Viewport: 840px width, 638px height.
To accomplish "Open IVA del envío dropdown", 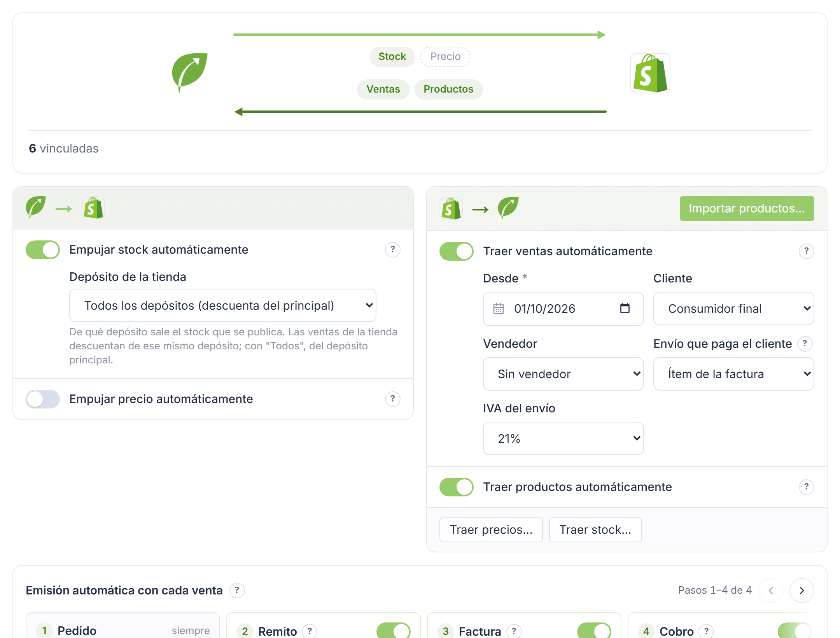I will 563,438.
